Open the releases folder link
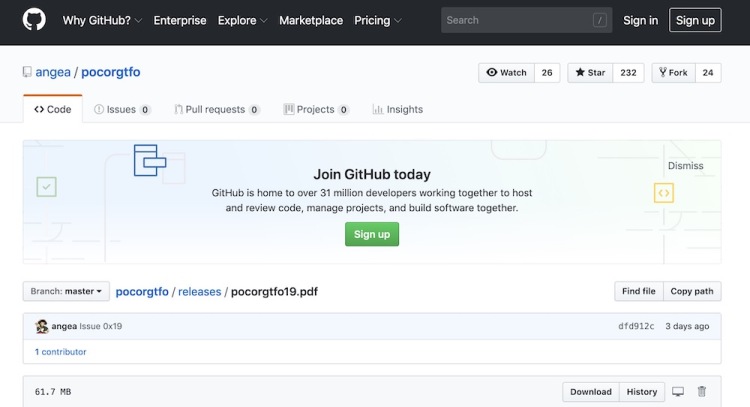The image size is (750, 407). coord(200,292)
